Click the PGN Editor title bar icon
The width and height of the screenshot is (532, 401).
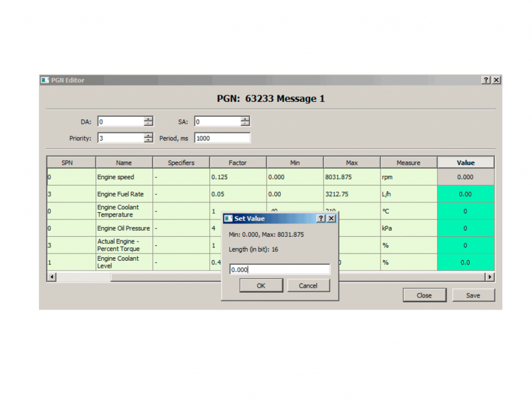pos(45,80)
